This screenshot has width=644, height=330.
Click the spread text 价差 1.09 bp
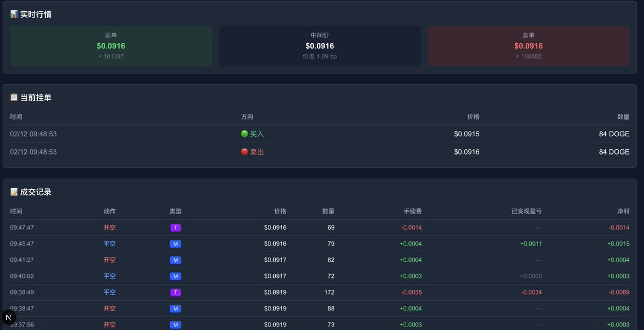point(320,56)
